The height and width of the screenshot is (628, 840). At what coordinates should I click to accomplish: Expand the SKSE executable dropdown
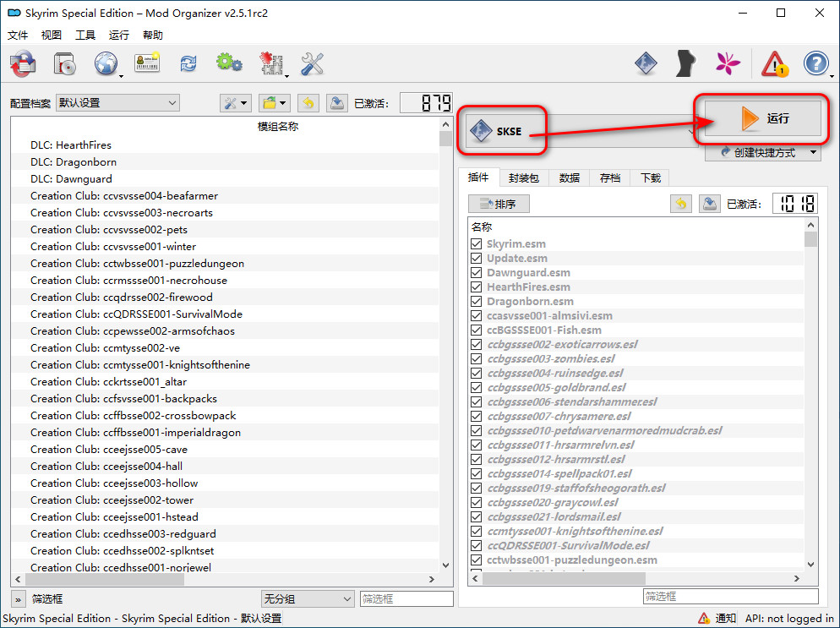pyautogui.click(x=690, y=131)
